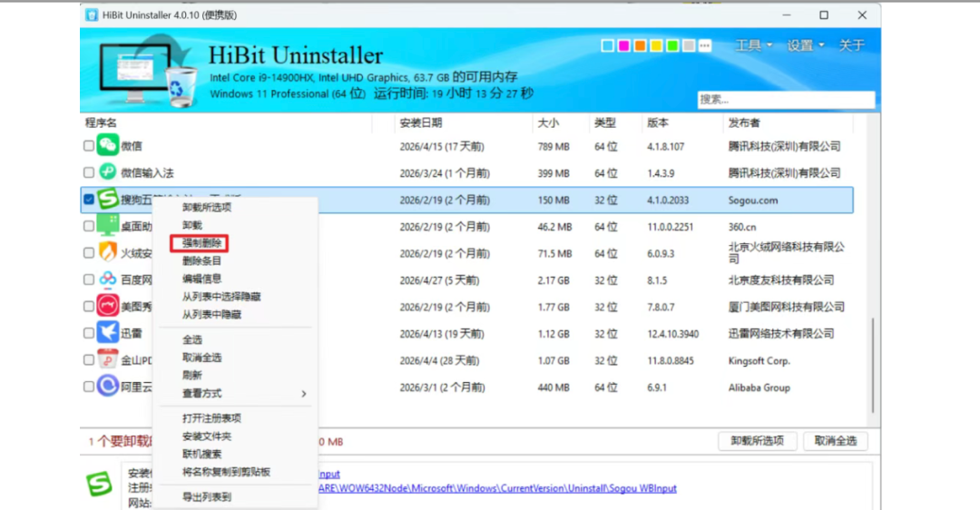The width and height of the screenshot is (980, 510).
Task: Open more color themes (… button)
Action: (x=705, y=45)
